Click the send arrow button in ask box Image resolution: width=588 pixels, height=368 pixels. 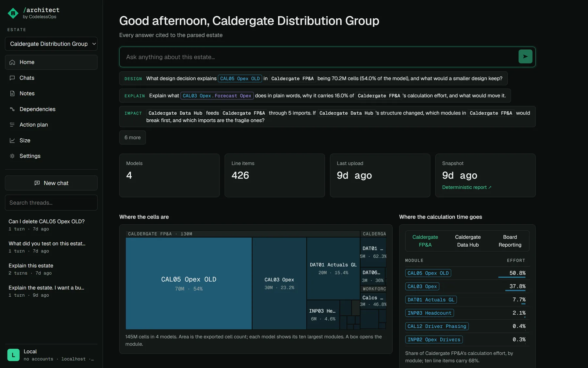click(x=525, y=57)
